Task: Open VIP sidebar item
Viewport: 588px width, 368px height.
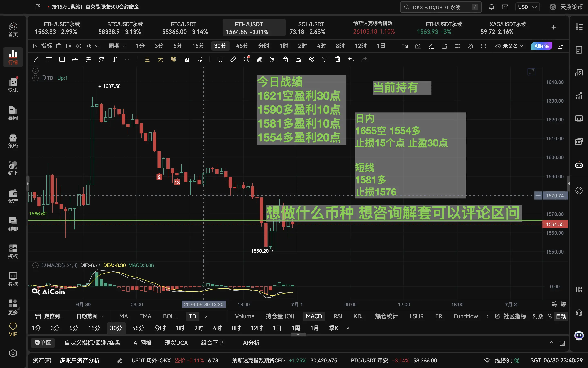Action: 13,330
